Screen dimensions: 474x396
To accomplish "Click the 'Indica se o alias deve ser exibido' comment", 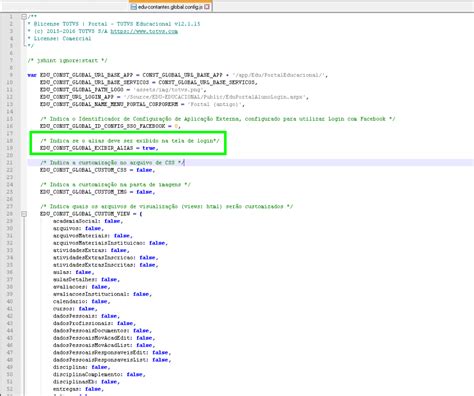I will (x=130, y=141).
